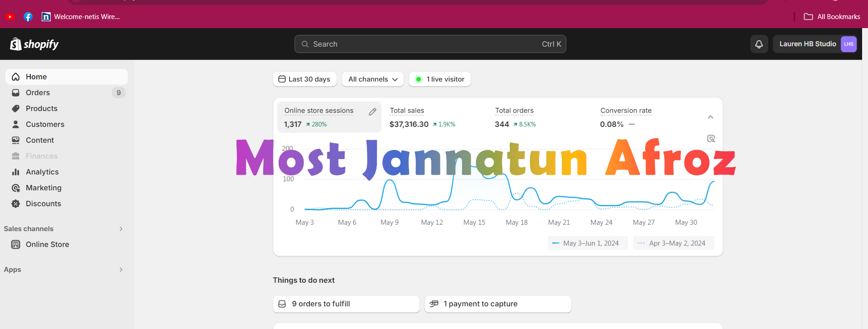Toggle the Apr 3–May 2, 2024 legend series

coord(673,243)
